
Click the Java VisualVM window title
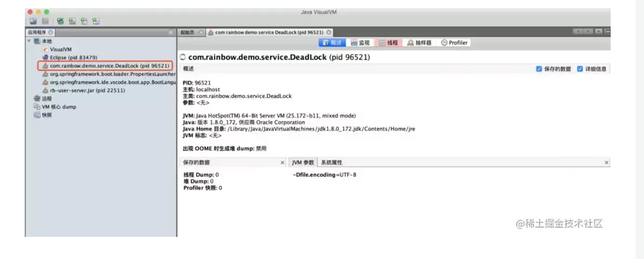coord(319,12)
